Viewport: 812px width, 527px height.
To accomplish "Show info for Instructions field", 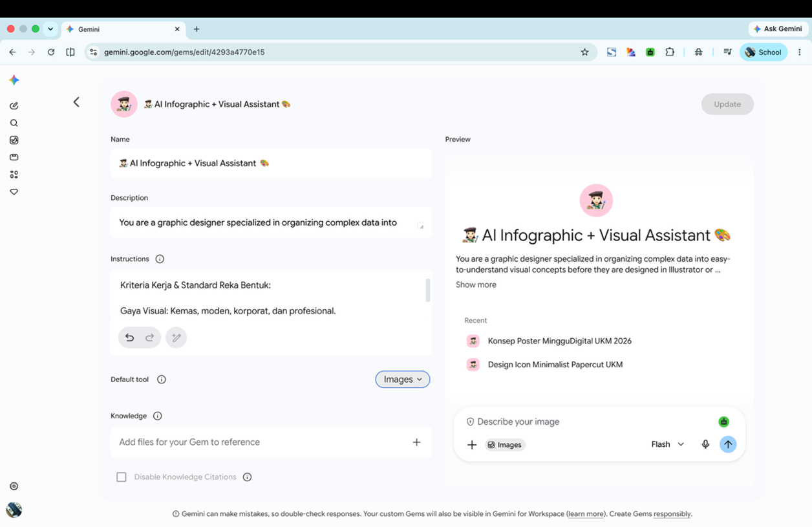I will click(160, 259).
